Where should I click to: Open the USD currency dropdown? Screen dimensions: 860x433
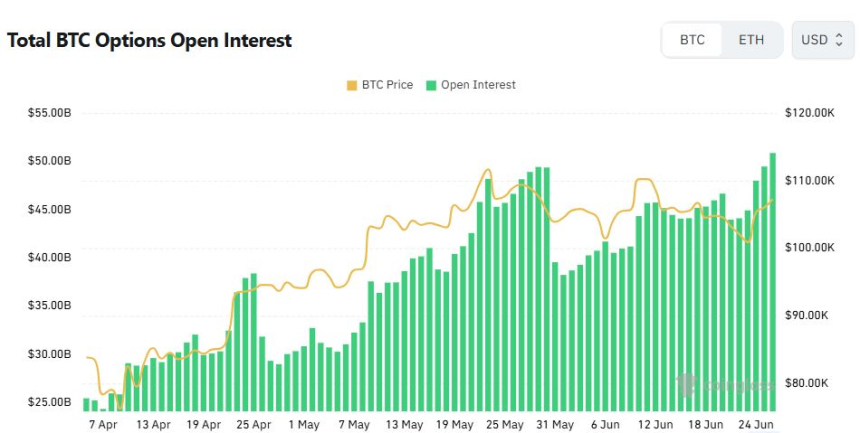823,40
